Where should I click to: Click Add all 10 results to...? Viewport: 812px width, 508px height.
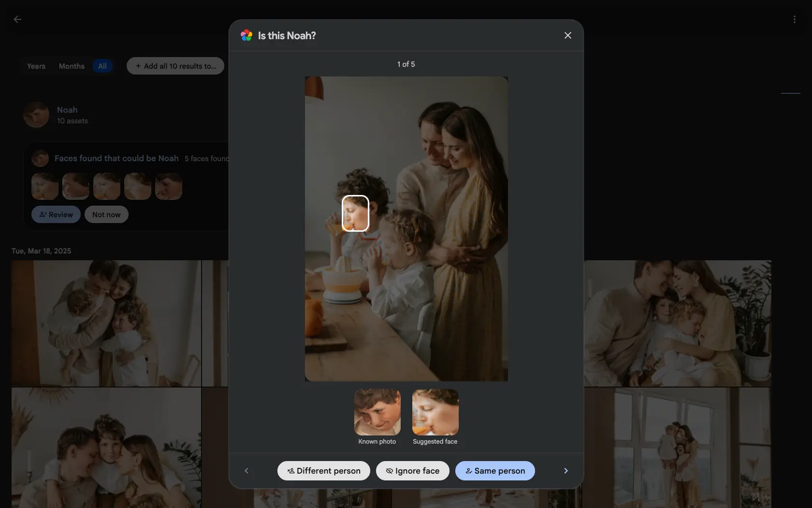point(175,66)
